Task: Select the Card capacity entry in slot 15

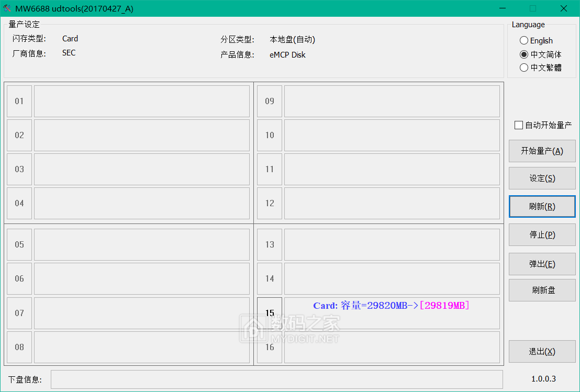Action: pos(391,306)
